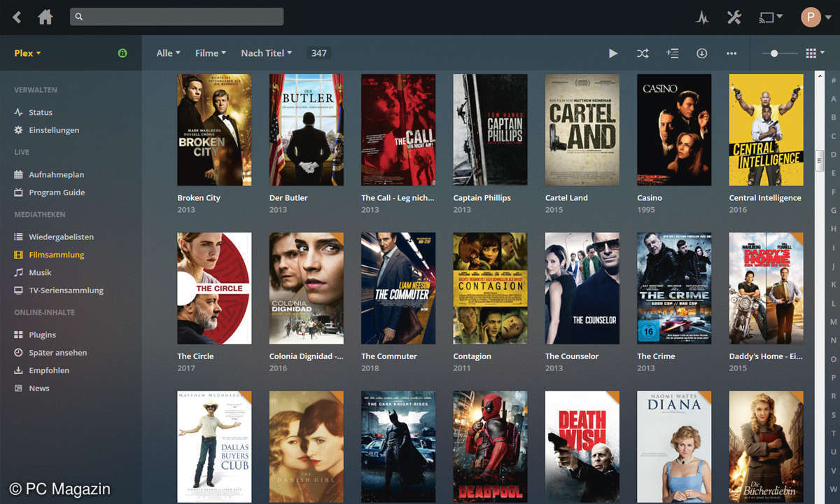Click the green lock secure connection icon
Screen dimensions: 840x504
[x=122, y=53]
